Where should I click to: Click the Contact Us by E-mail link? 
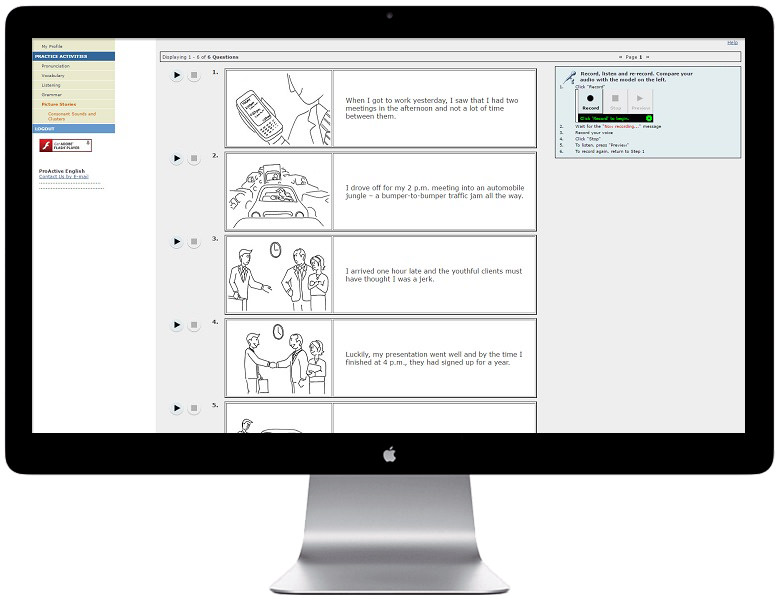(x=62, y=176)
